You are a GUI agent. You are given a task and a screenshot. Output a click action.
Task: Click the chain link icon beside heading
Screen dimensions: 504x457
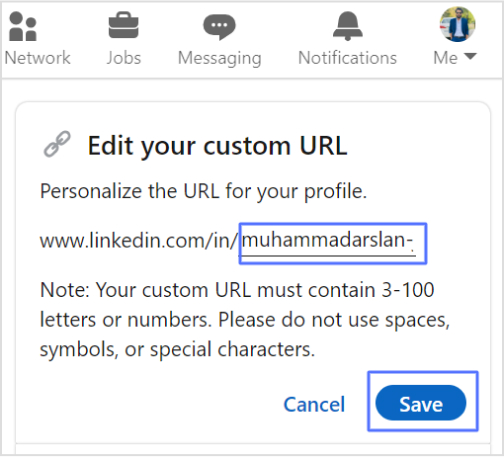point(57,144)
